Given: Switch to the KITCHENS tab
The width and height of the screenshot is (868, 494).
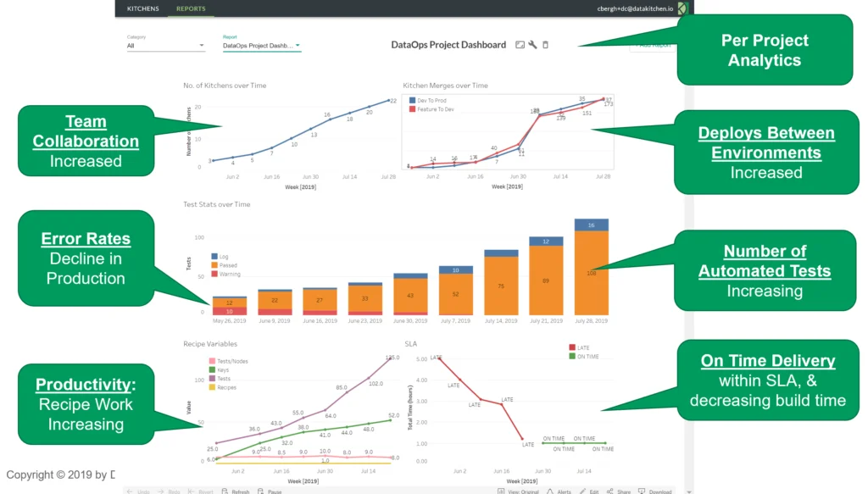Looking at the screenshot, I should (x=142, y=8).
